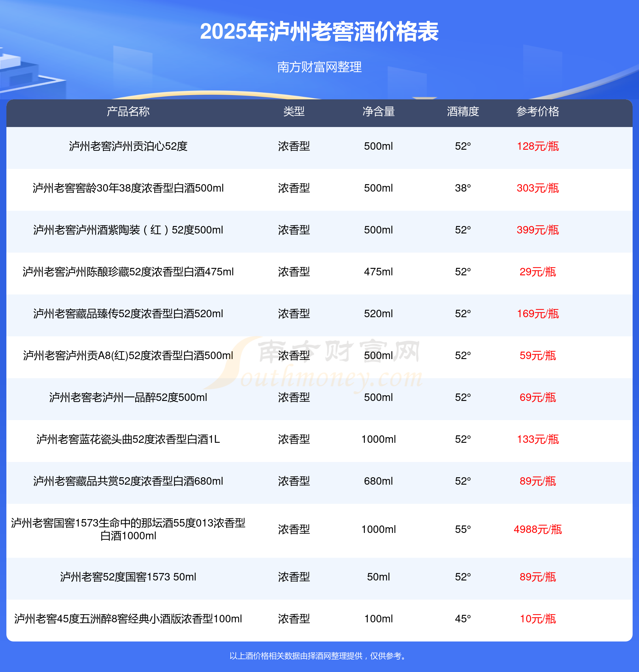Click 500ml volume in the 窖龄30年 row
Viewport: 639px width, 672px height.
point(378,188)
